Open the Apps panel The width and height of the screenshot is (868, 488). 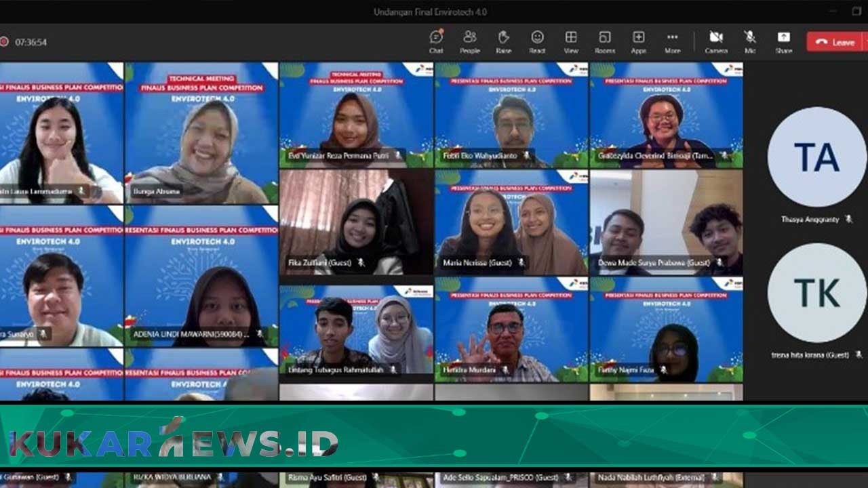tap(637, 41)
